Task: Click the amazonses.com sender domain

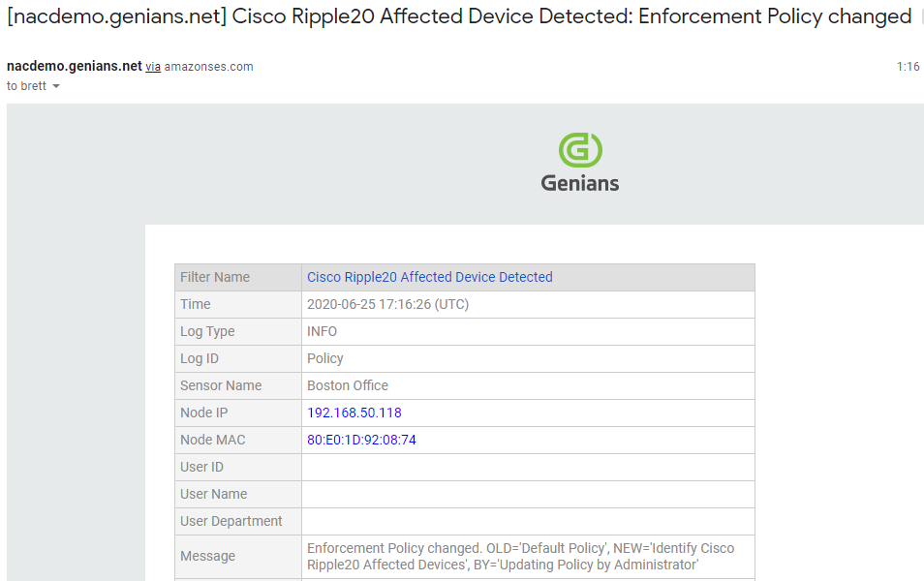Action: pos(208,67)
